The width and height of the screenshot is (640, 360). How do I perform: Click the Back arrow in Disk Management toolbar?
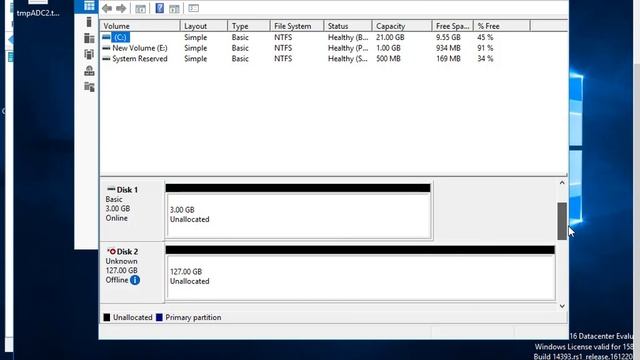pyautogui.click(x=107, y=8)
